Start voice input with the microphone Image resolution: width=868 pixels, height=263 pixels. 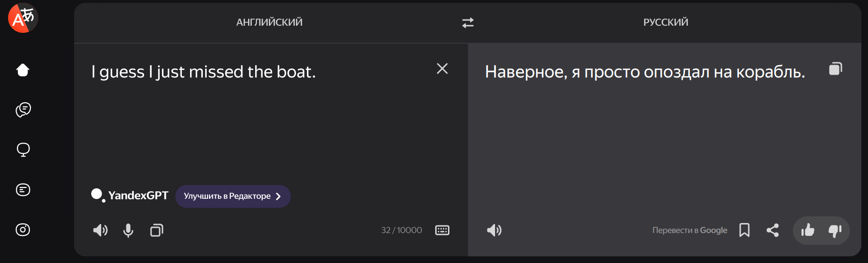[x=128, y=231]
